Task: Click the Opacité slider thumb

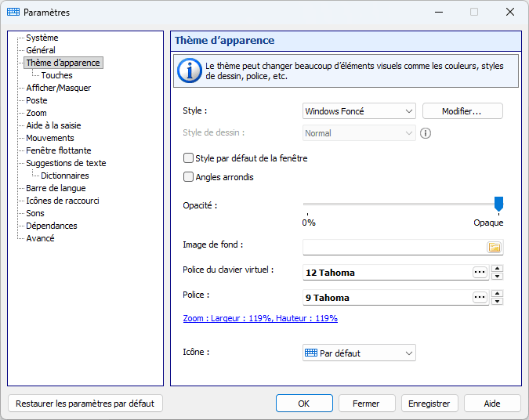Action: 498,204
